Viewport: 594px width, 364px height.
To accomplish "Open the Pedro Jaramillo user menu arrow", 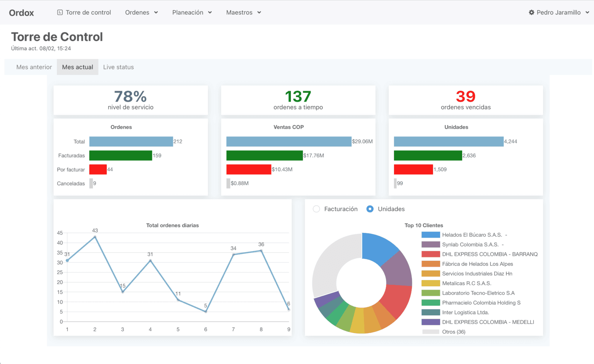I will (x=587, y=12).
